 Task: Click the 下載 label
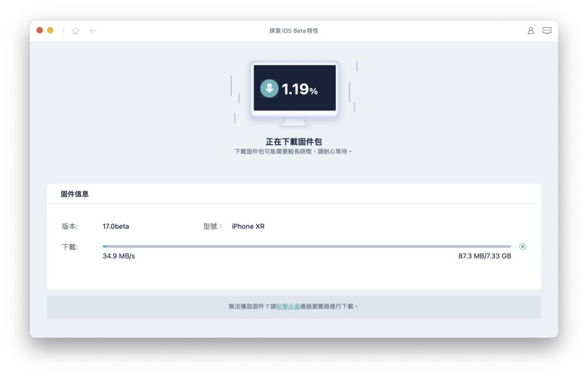(69, 247)
